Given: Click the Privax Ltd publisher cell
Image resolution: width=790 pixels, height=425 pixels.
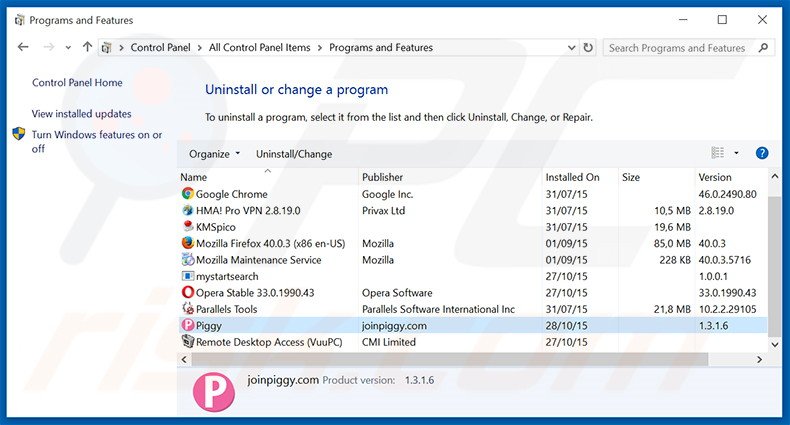Looking at the screenshot, I should 383,210.
